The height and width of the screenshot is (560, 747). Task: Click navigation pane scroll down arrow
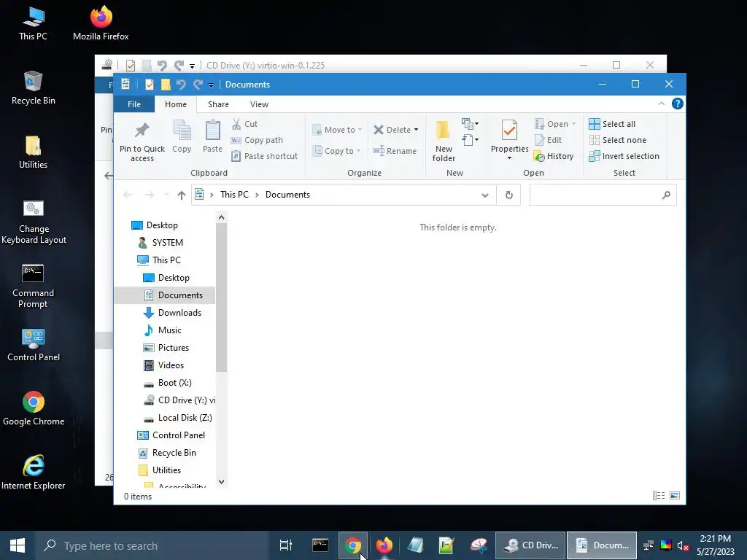click(x=221, y=482)
